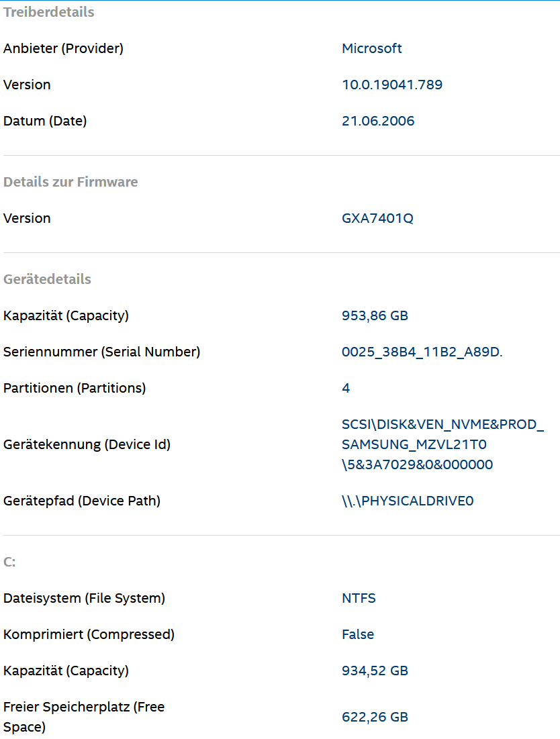The width and height of the screenshot is (560, 739).
Task: Click the Compressed value False
Action: point(357,634)
